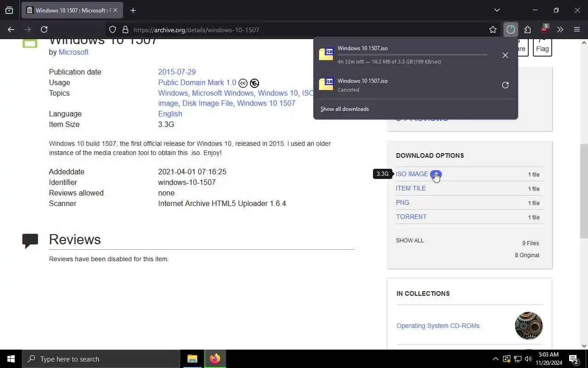Click the page vertical scrollbar
This screenshot has height=368, width=588.
tap(584, 191)
